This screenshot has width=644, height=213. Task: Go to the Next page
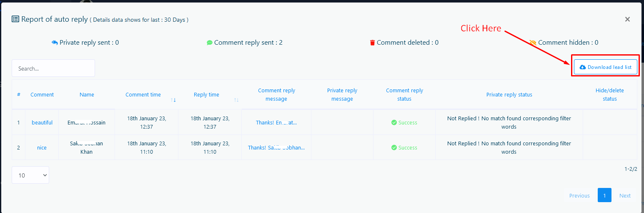click(x=625, y=195)
